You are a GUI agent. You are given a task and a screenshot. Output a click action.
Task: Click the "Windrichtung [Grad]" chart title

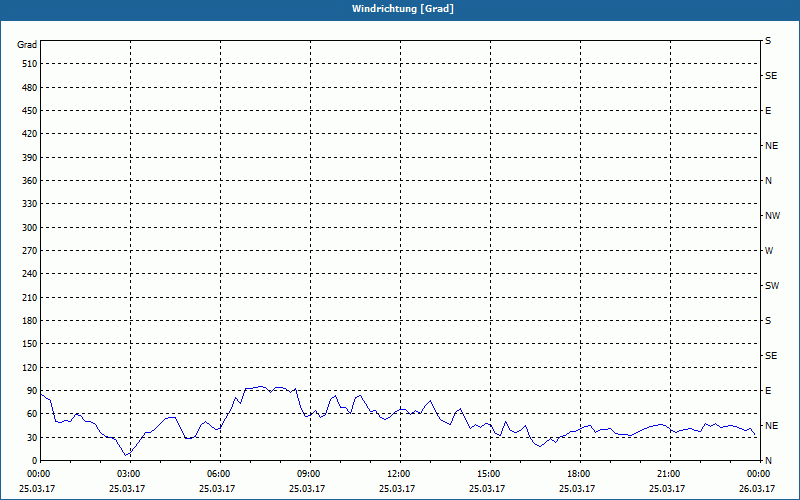click(x=403, y=9)
